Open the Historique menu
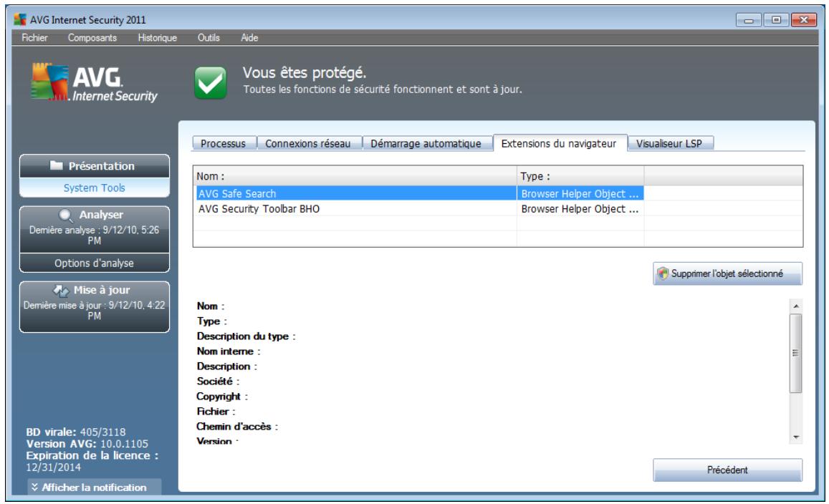The image size is (829, 504). (x=157, y=37)
